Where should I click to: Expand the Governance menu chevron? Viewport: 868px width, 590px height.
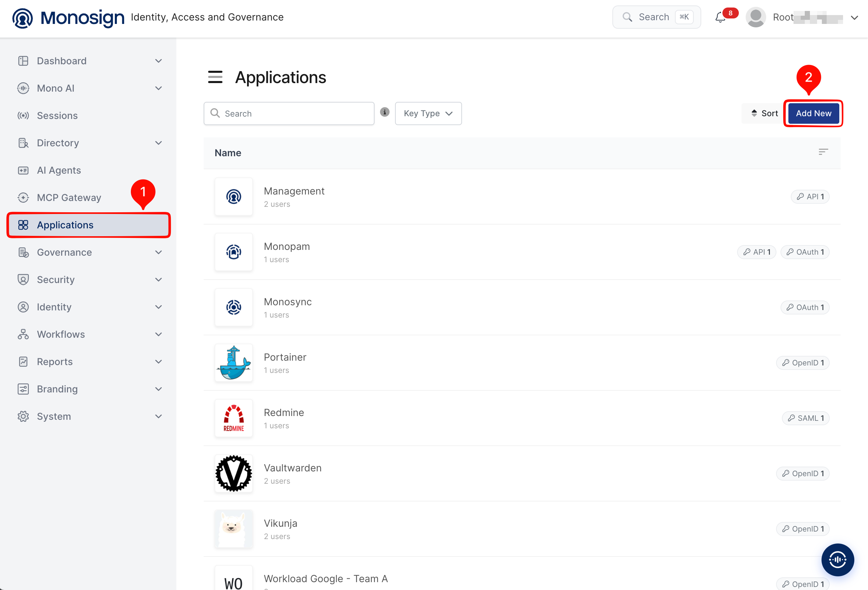click(x=158, y=252)
